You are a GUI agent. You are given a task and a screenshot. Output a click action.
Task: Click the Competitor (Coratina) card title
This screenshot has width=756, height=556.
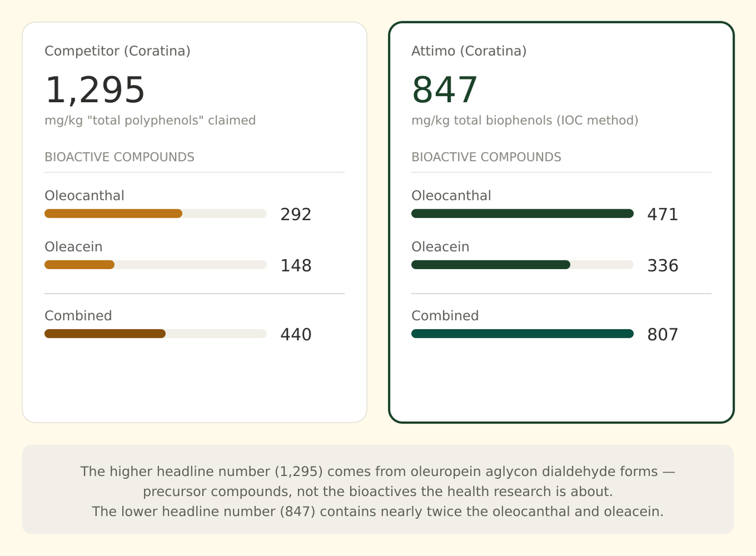(x=117, y=51)
